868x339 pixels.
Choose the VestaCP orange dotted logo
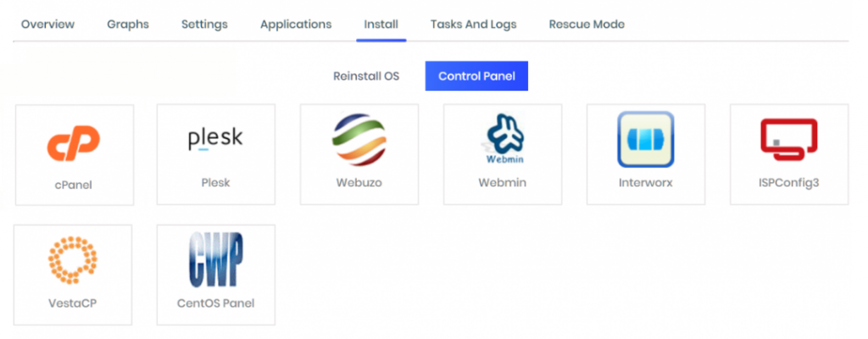tap(73, 260)
